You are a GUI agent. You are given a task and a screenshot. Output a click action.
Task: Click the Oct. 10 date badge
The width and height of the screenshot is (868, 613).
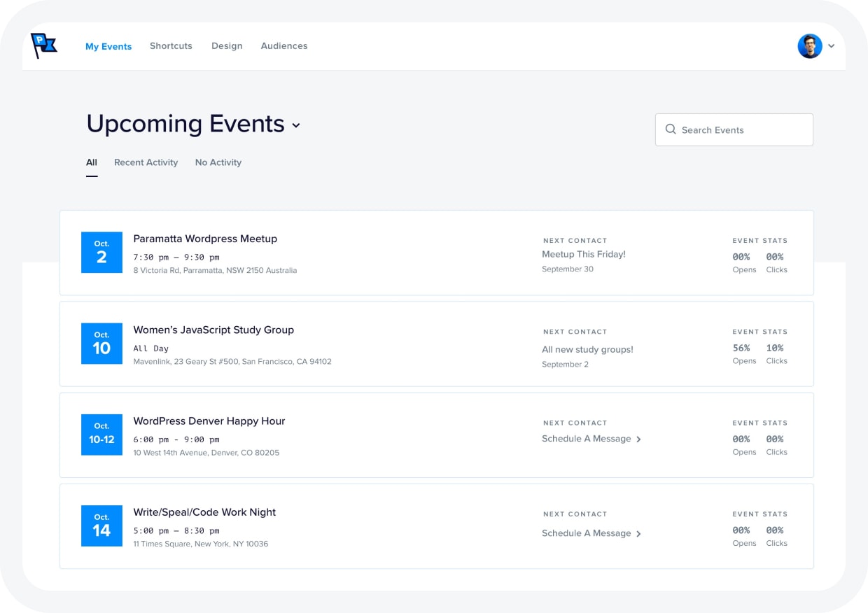point(101,344)
